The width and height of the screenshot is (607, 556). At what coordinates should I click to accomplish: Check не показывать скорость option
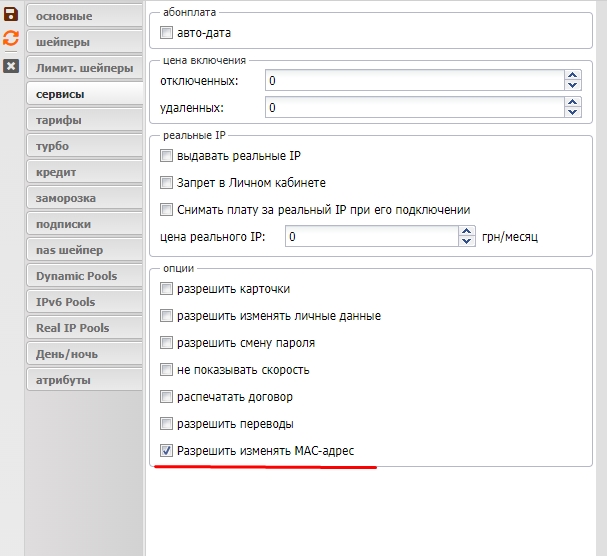coord(167,370)
